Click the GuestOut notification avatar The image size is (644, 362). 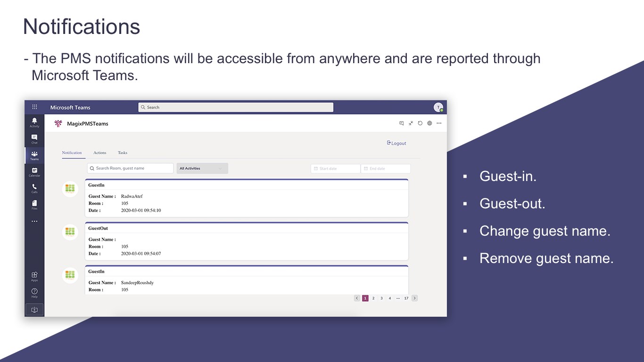pyautogui.click(x=70, y=232)
